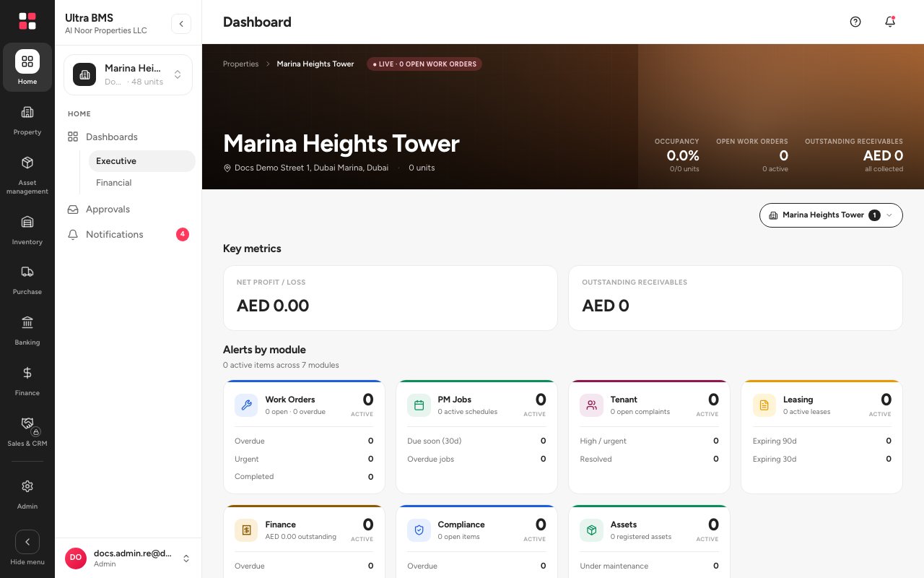924x578 pixels.
Task: Click the Ultra BMS logo
Action: point(27,22)
